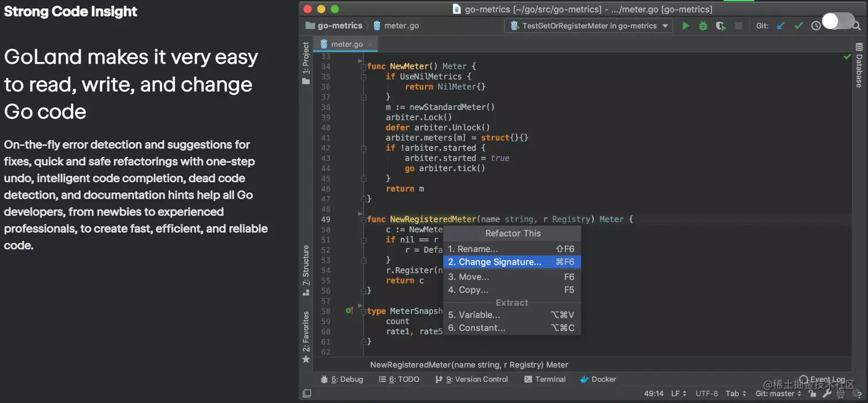The image size is (868, 403).
Task: Start debugging with the green bug icon
Action: click(x=703, y=26)
